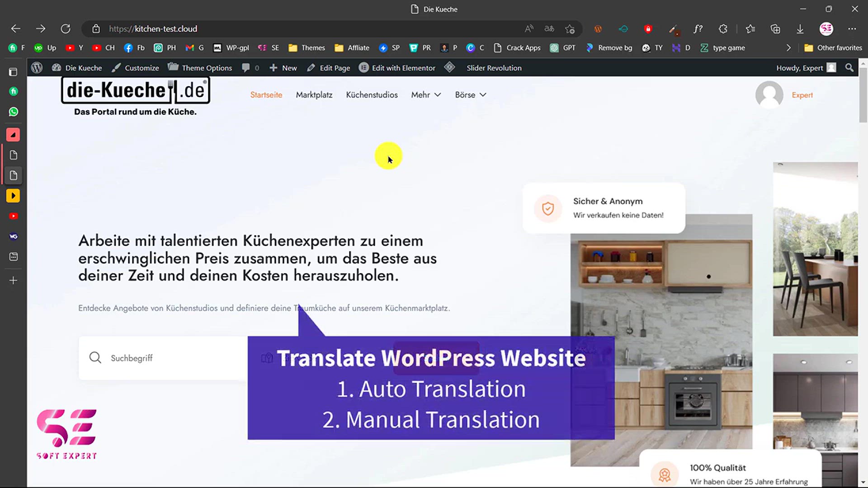868x488 pixels.
Task: Open the Remove bg bookmark
Action: tap(609, 48)
